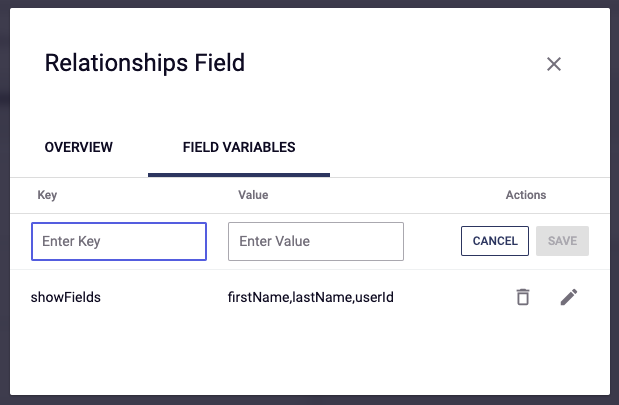Focus the Enter Key input field

[119, 241]
